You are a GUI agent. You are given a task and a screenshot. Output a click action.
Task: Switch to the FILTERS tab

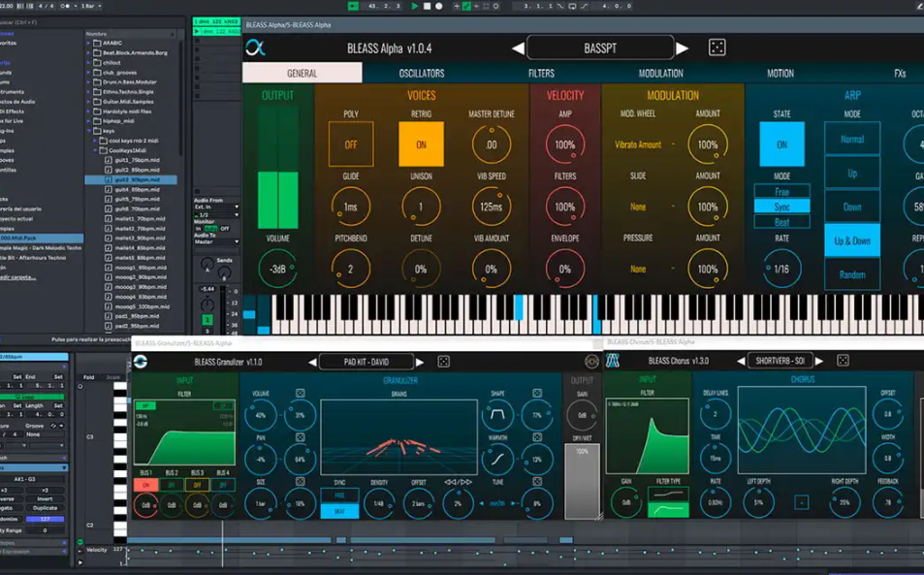542,73
